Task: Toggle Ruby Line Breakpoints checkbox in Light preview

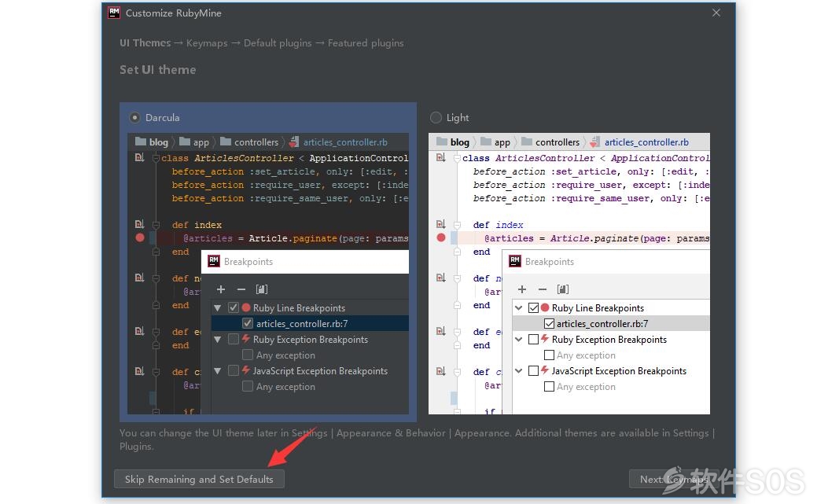Action: tap(534, 308)
